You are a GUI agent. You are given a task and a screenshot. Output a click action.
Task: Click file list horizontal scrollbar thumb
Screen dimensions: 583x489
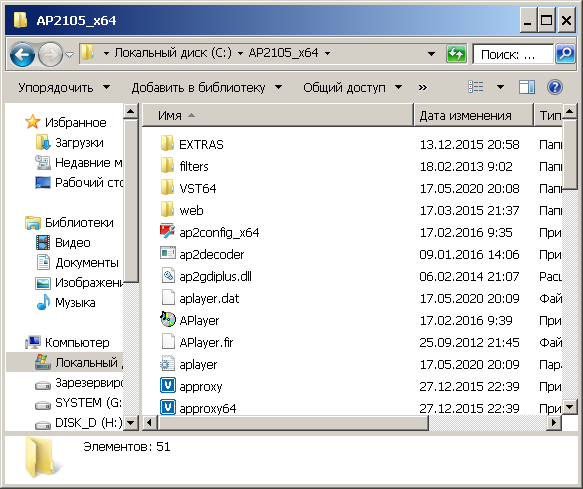[293, 422]
